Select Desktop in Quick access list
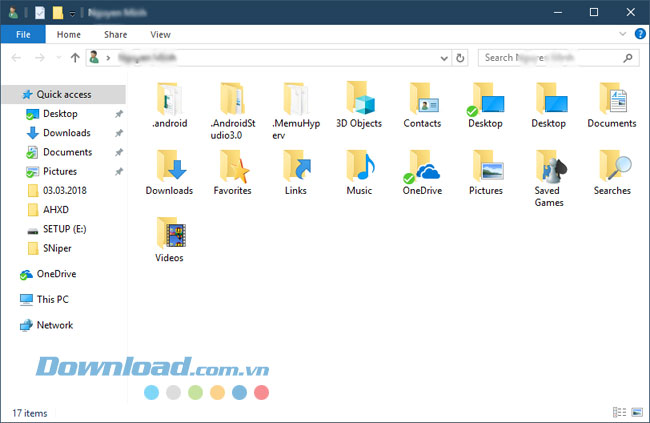Viewport: 650px width, 423px height. point(61,114)
